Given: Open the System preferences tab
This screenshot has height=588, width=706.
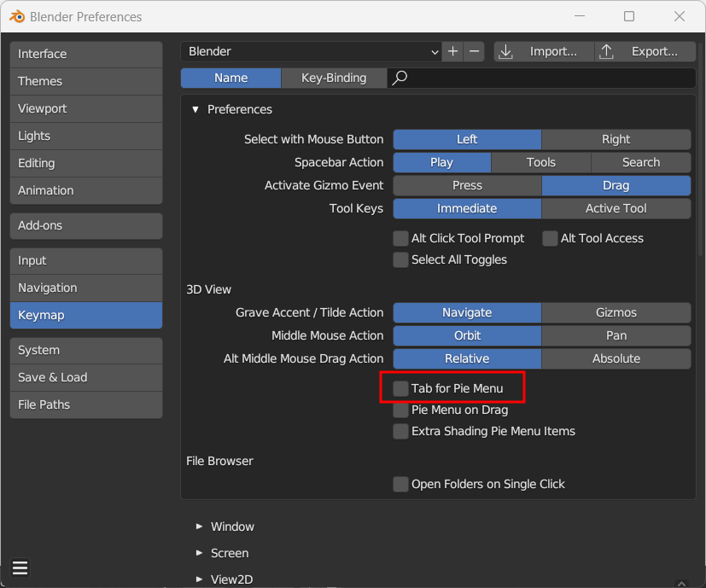Looking at the screenshot, I should (x=86, y=350).
